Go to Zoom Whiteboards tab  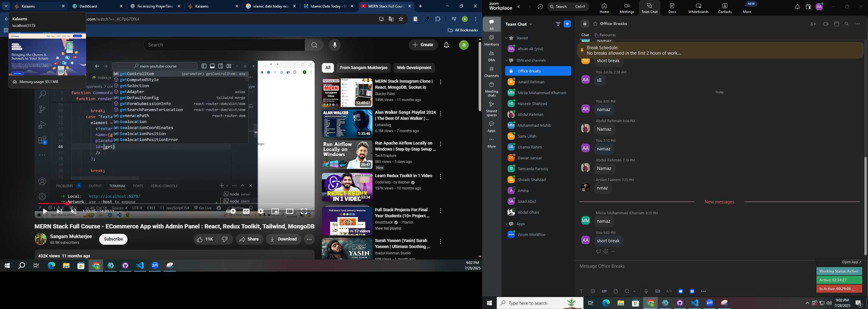click(698, 8)
